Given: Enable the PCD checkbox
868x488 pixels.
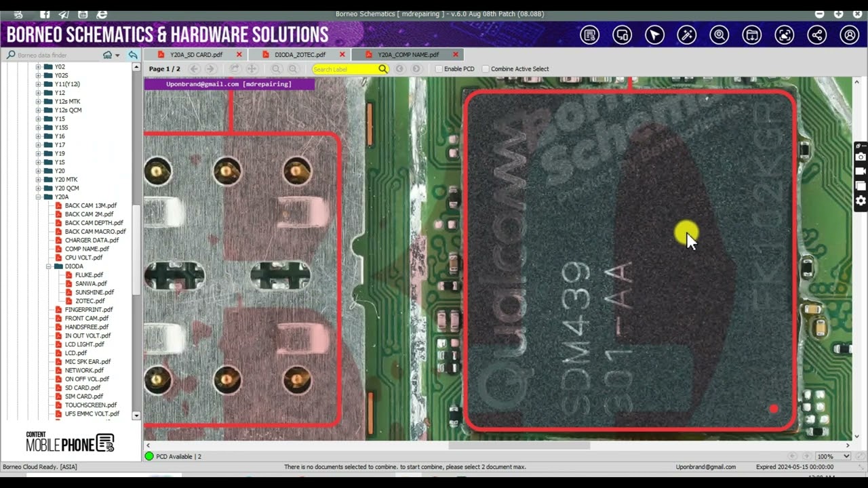Looking at the screenshot, I should click(x=439, y=69).
